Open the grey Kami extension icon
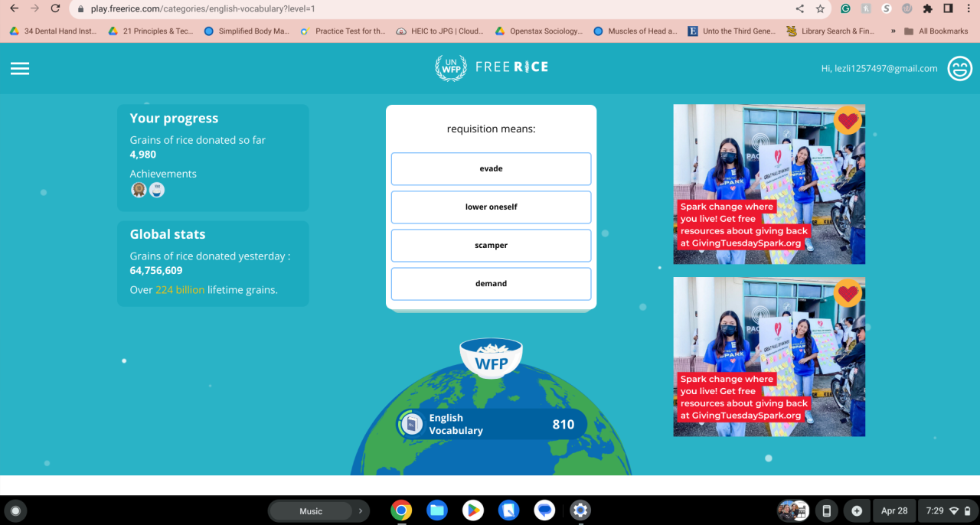980x525 pixels. (866, 9)
